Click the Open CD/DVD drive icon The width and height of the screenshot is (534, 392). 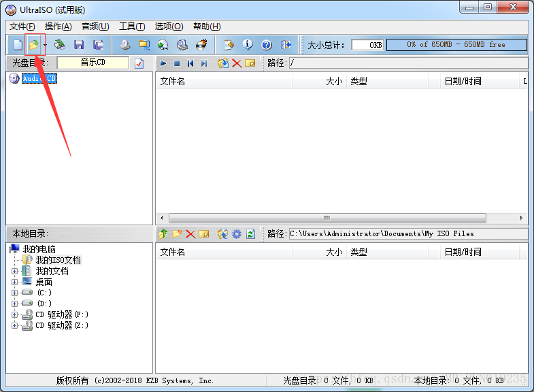pos(60,45)
